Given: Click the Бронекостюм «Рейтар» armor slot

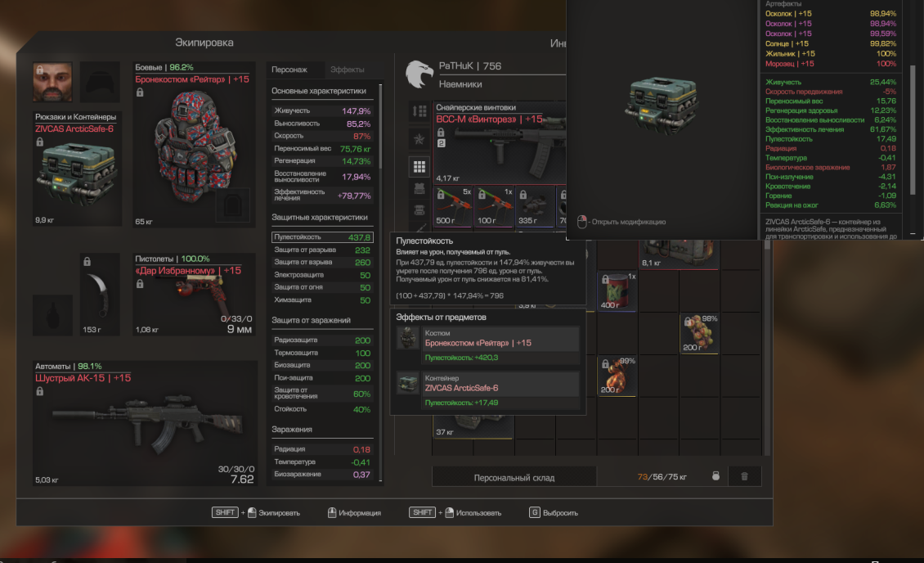Looking at the screenshot, I should [195, 145].
